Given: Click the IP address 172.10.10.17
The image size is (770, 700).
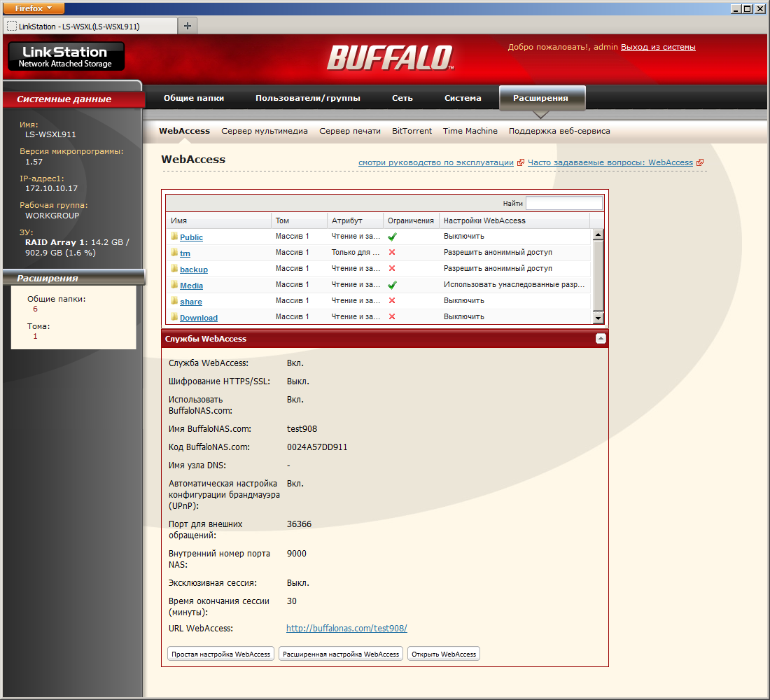Looking at the screenshot, I should 52,188.
